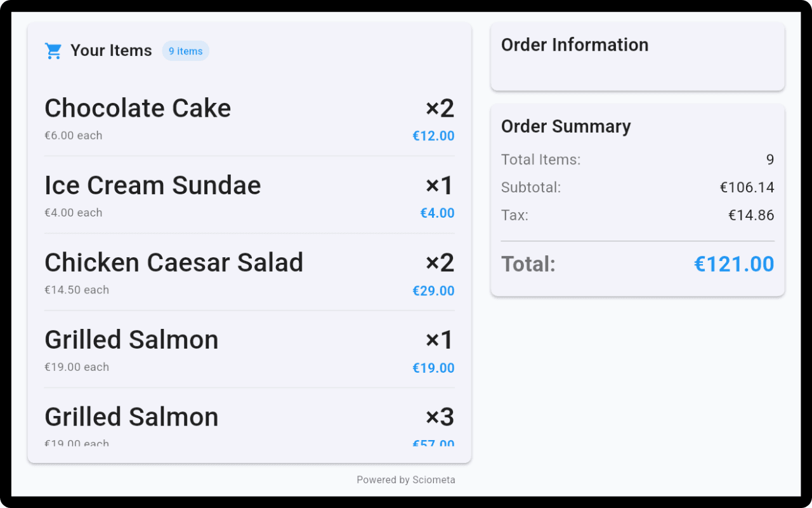This screenshot has height=508, width=812.
Task: Click the blue 9 items badge
Action: tap(185, 50)
